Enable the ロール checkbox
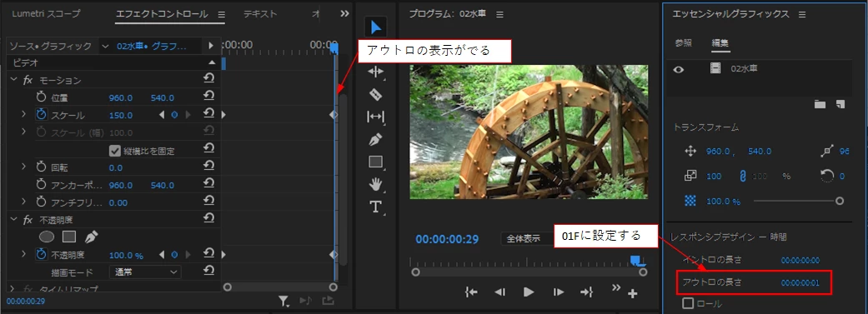 (x=688, y=303)
